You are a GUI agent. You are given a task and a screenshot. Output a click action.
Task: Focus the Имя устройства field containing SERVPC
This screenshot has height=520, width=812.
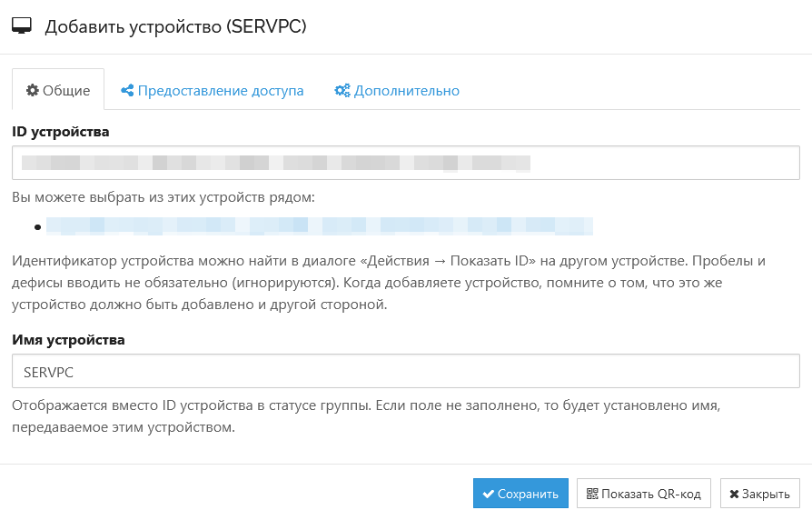(x=406, y=371)
